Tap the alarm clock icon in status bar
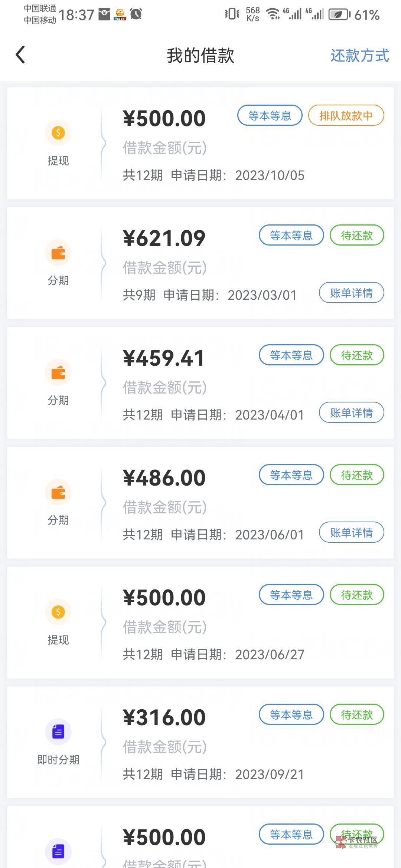 [136, 14]
